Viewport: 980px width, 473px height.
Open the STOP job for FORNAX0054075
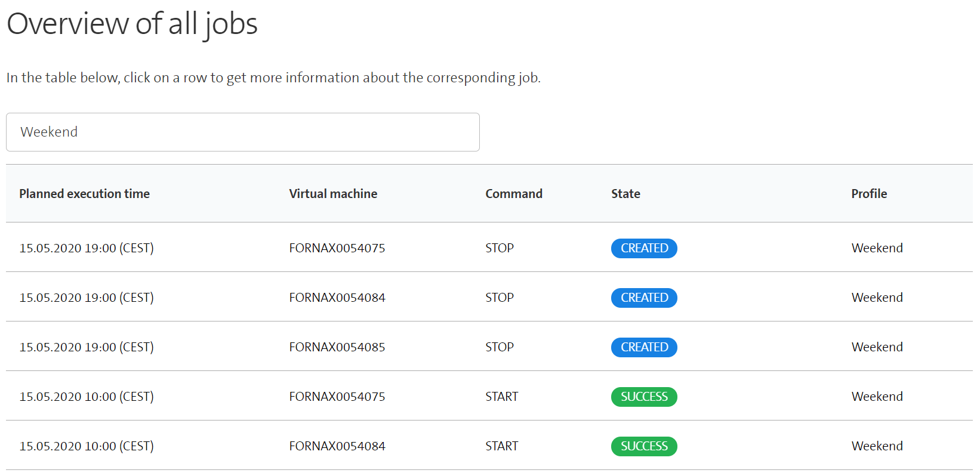(337, 248)
